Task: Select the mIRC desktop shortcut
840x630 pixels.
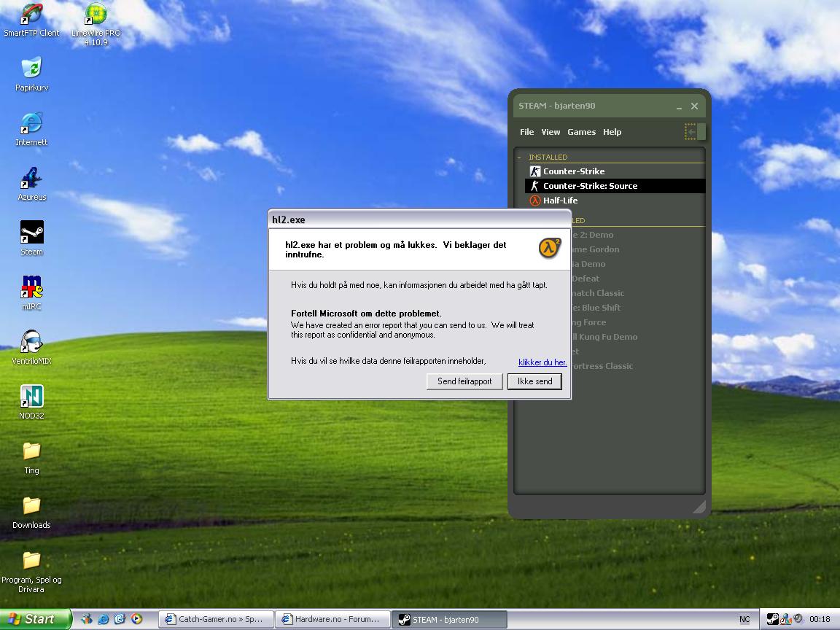Action: (x=31, y=293)
